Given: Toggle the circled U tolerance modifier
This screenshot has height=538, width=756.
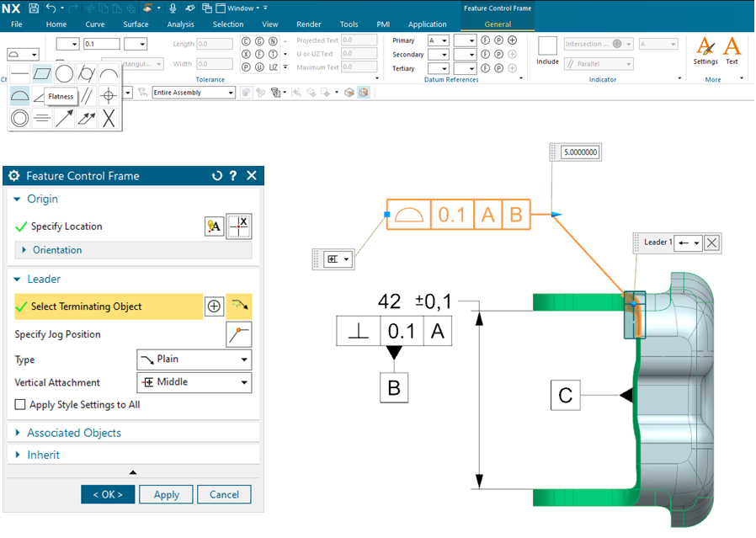Looking at the screenshot, I should tap(259, 67).
